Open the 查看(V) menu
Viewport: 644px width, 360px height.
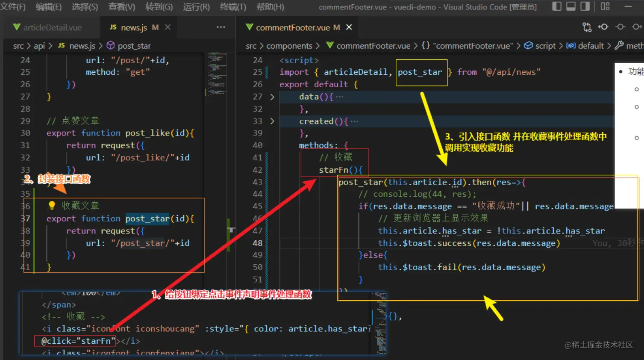[122, 7]
